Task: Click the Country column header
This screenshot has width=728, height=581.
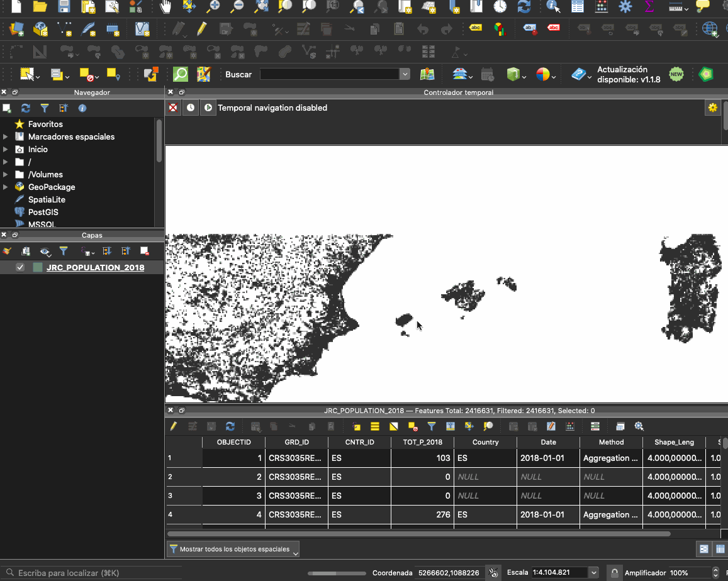Action: (485, 442)
